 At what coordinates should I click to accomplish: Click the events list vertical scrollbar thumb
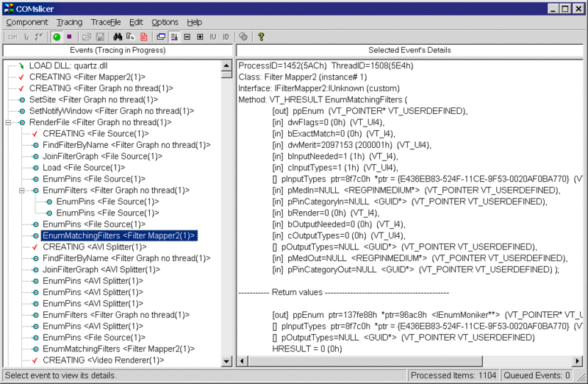point(226,74)
